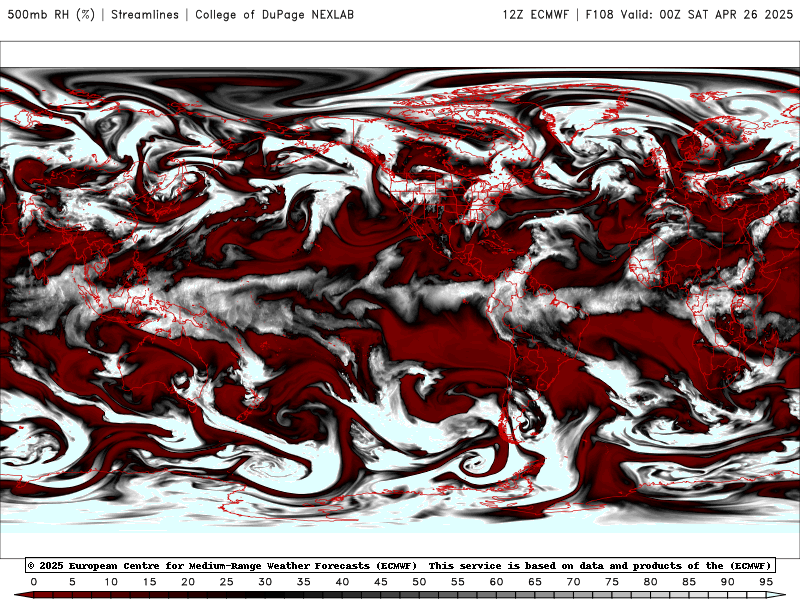Viewport: 800px width, 600px height.
Task: Pick the "75" value on the scale
Action: 612,582
